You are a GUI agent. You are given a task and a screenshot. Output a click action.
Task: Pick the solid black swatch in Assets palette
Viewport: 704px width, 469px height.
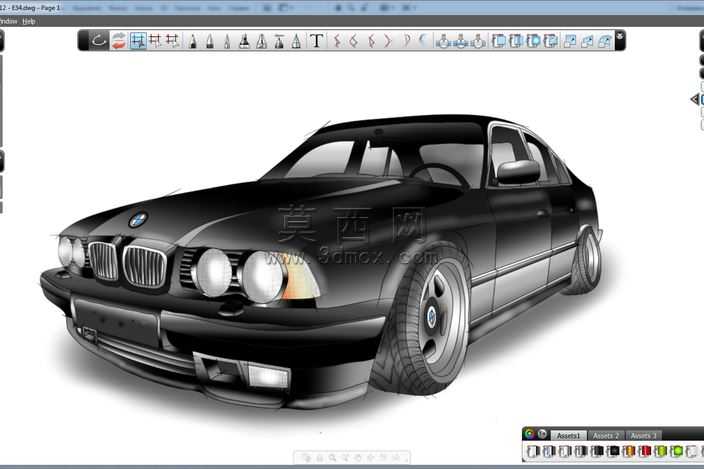613,451
